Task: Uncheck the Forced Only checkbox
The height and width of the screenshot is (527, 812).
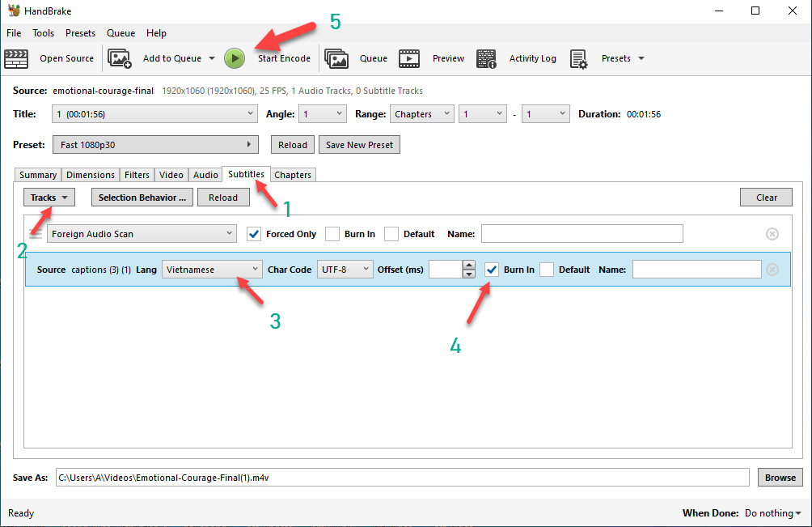Action: [254, 234]
